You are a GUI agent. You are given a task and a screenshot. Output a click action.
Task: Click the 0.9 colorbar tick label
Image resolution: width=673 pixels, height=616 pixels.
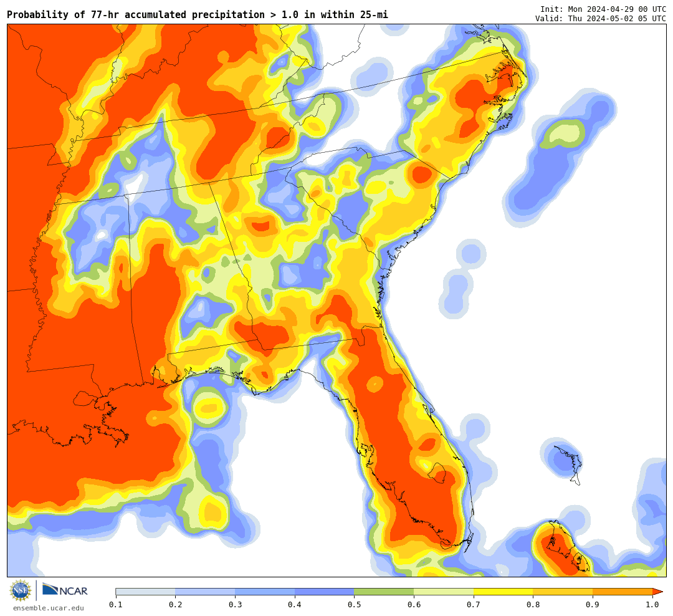click(x=593, y=605)
